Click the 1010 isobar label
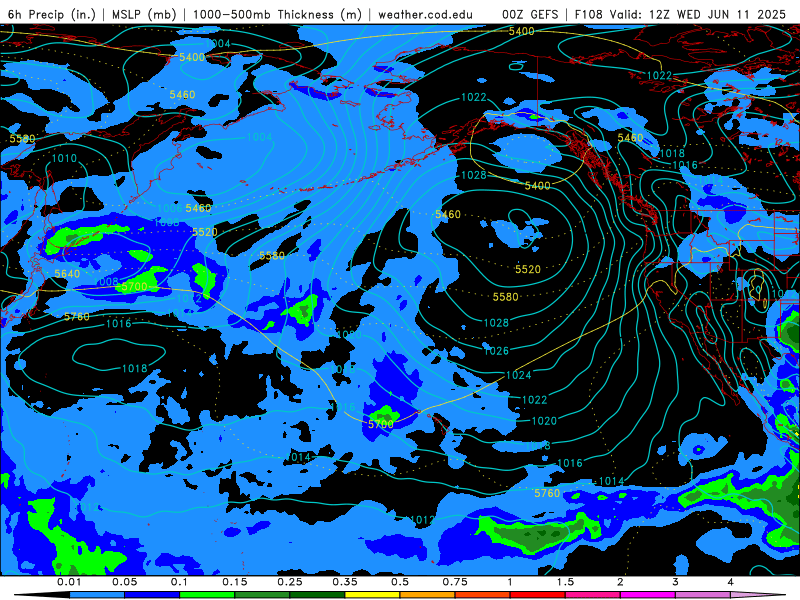The image size is (800, 600). click(64, 158)
